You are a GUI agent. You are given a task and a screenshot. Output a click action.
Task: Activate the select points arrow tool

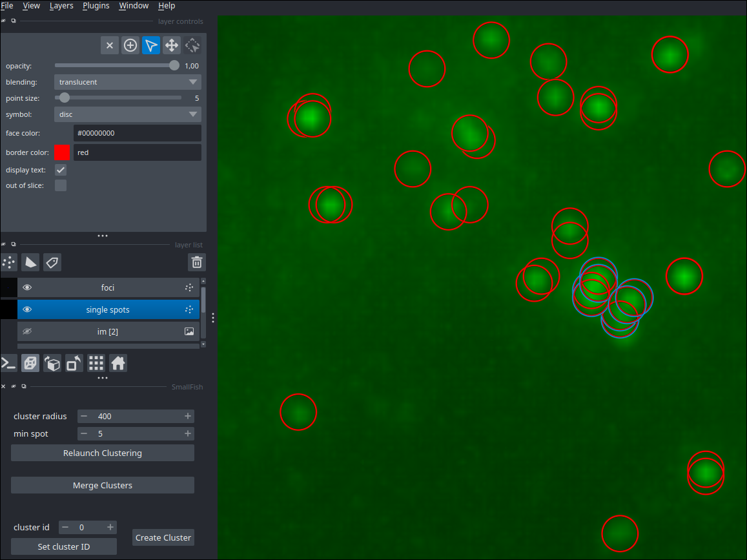151,45
